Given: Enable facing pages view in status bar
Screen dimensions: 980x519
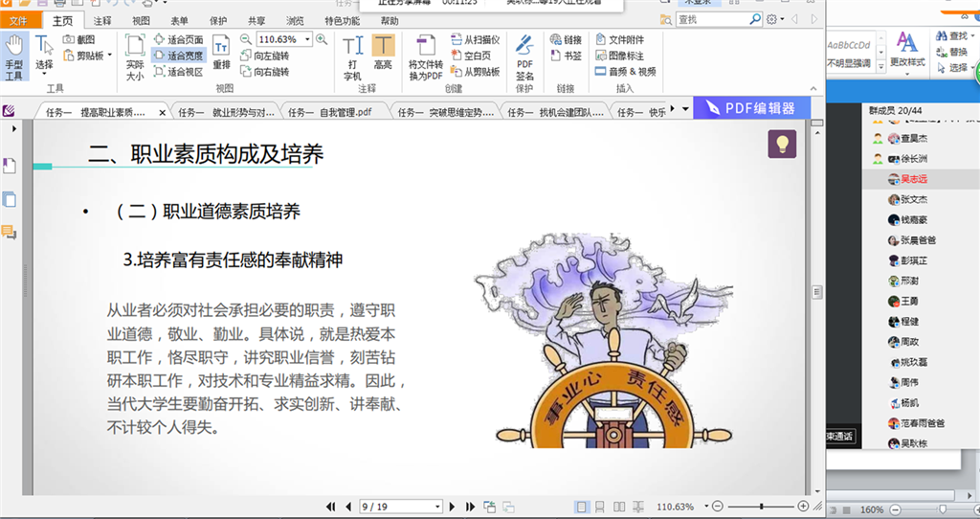Looking at the screenshot, I should (619, 507).
